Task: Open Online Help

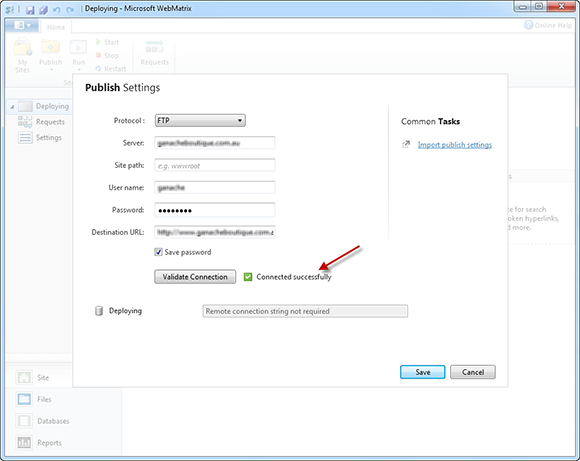Action: tap(548, 25)
